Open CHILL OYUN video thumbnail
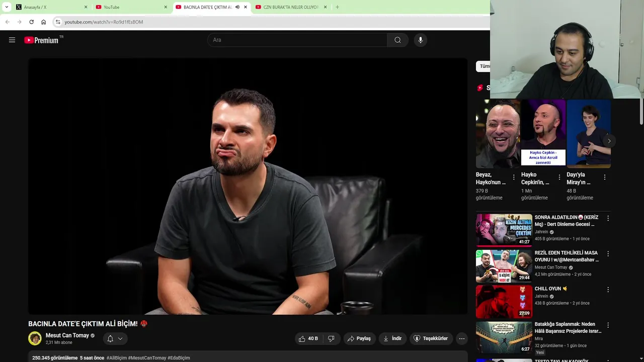This screenshot has width=644, height=362. tap(504, 302)
